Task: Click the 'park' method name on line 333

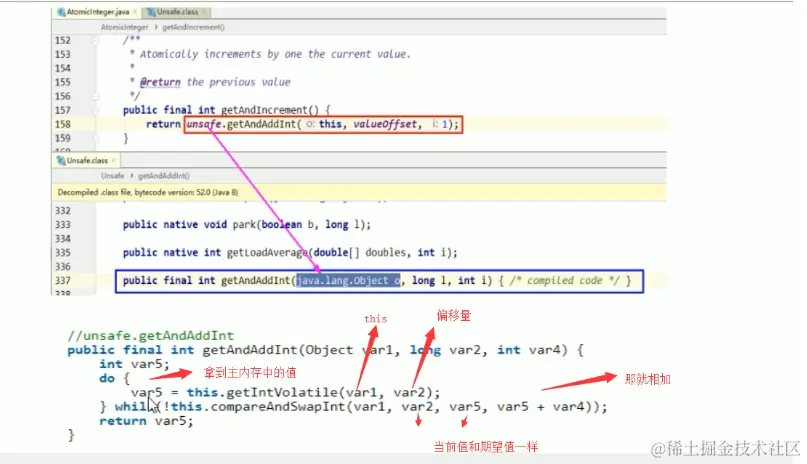Action: 244,224
